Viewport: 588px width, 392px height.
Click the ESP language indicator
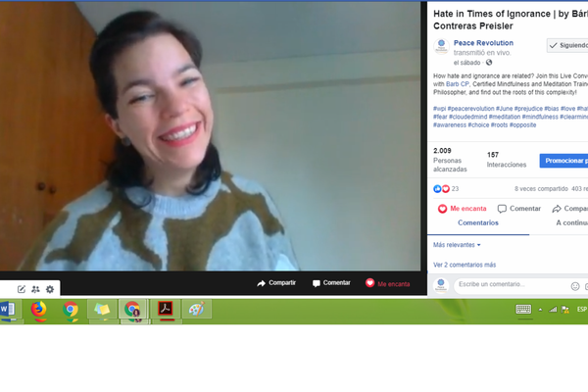(x=582, y=309)
